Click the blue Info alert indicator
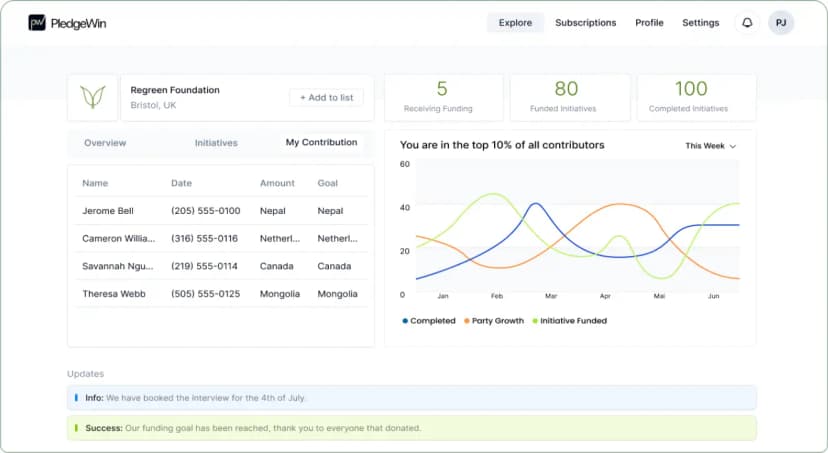828x453 pixels. click(x=76, y=398)
